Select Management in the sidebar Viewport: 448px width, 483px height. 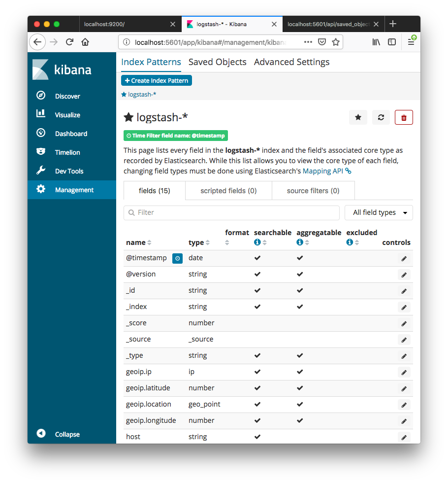72,190
